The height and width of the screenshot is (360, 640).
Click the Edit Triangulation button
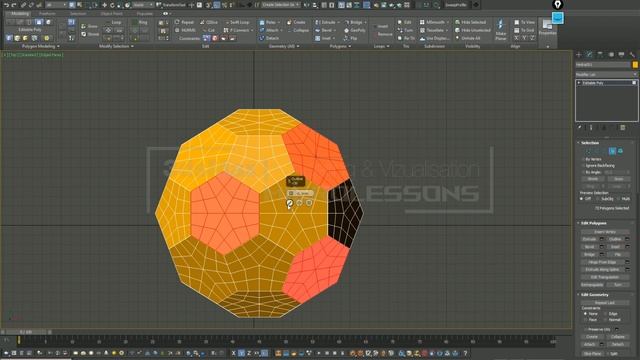pyautogui.click(x=605, y=277)
